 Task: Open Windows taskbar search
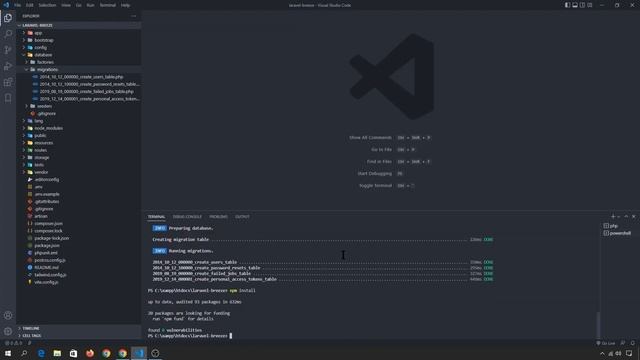(x=24, y=353)
